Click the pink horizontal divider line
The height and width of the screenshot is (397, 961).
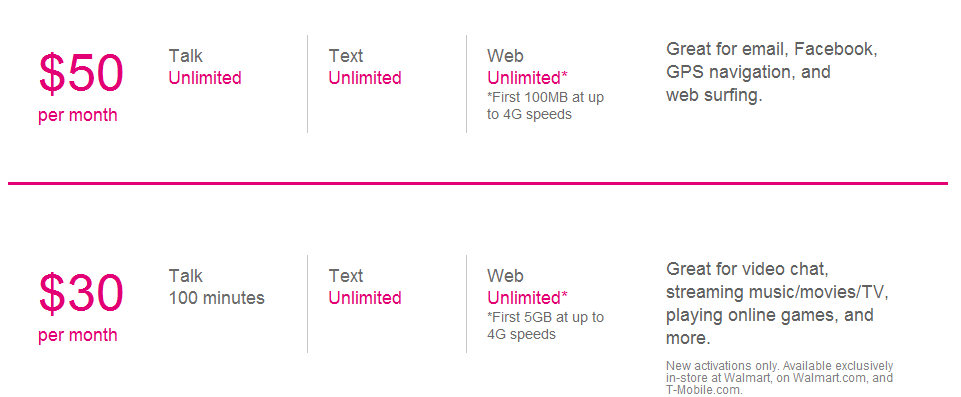478,183
